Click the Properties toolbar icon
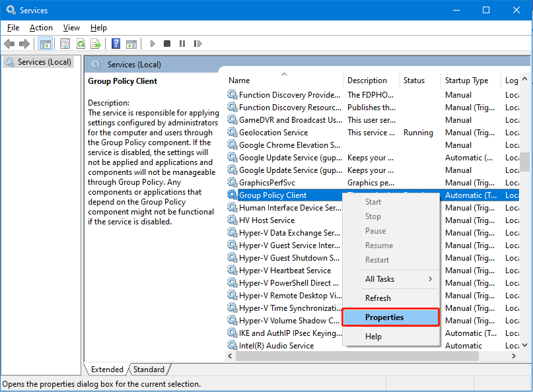 pyautogui.click(x=65, y=44)
